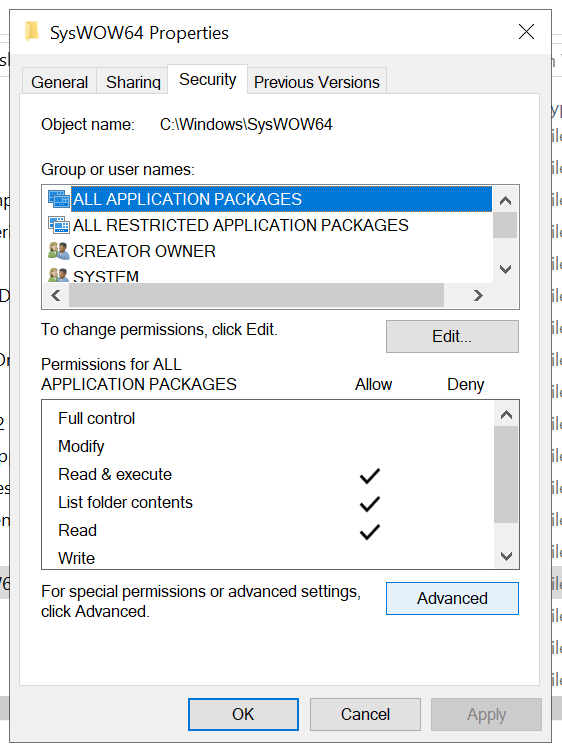The width and height of the screenshot is (562, 750).
Task: Click the folder icon in the title bar
Action: (32, 32)
